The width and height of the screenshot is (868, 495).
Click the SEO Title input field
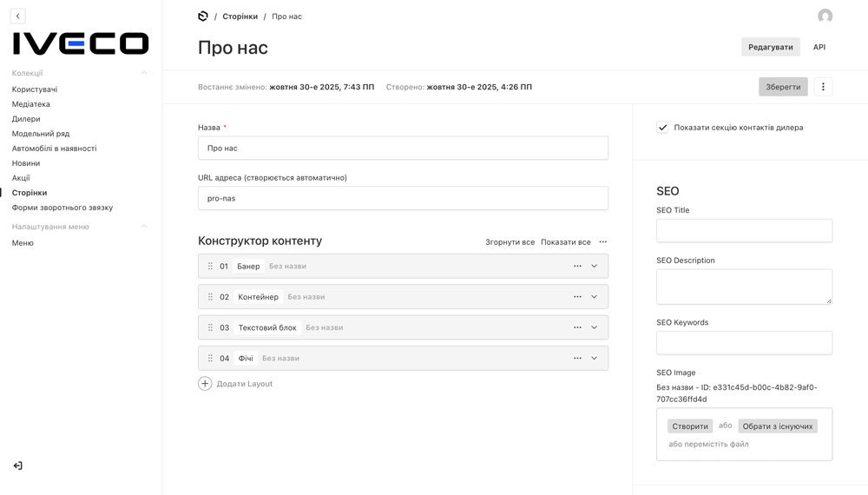point(744,230)
